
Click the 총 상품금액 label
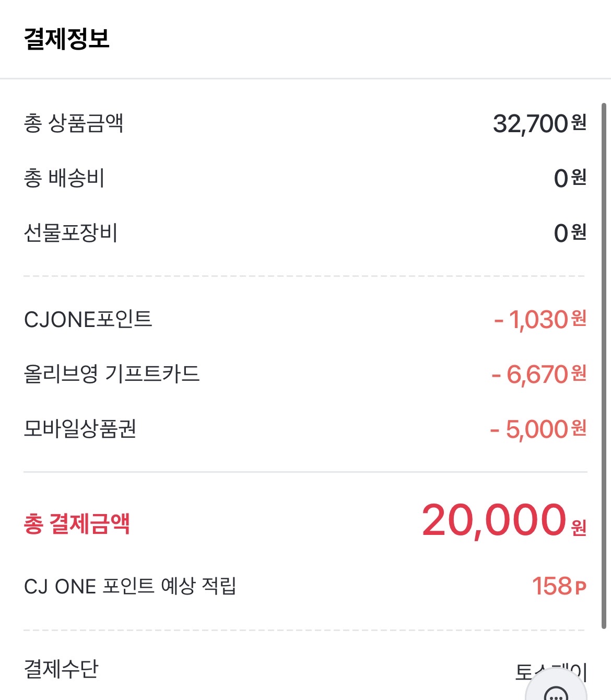tap(74, 123)
